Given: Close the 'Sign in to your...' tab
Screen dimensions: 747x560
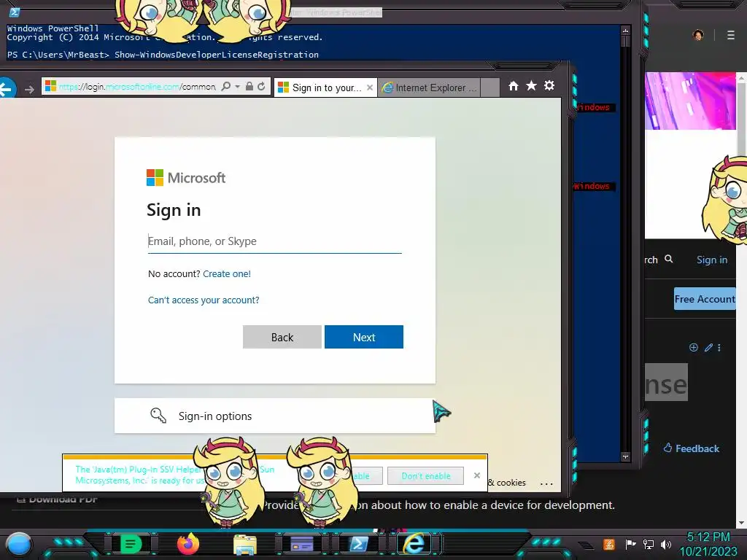Looking at the screenshot, I should pos(370,87).
